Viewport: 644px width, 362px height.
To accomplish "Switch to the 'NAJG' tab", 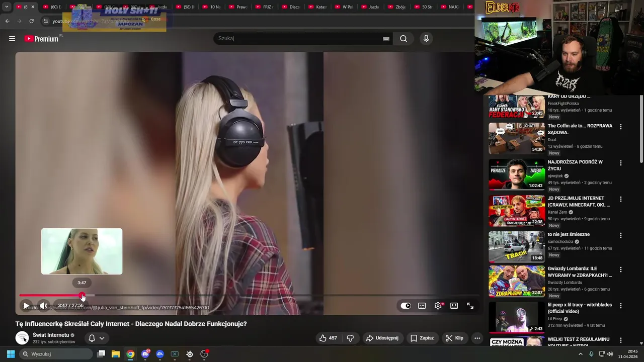I will coord(450,7).
